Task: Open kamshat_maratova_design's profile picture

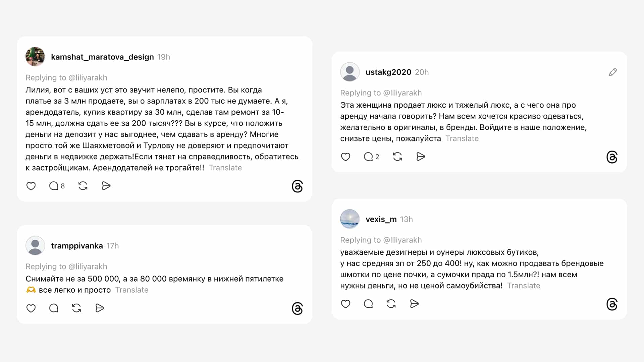Action: (x=35, y=57)
